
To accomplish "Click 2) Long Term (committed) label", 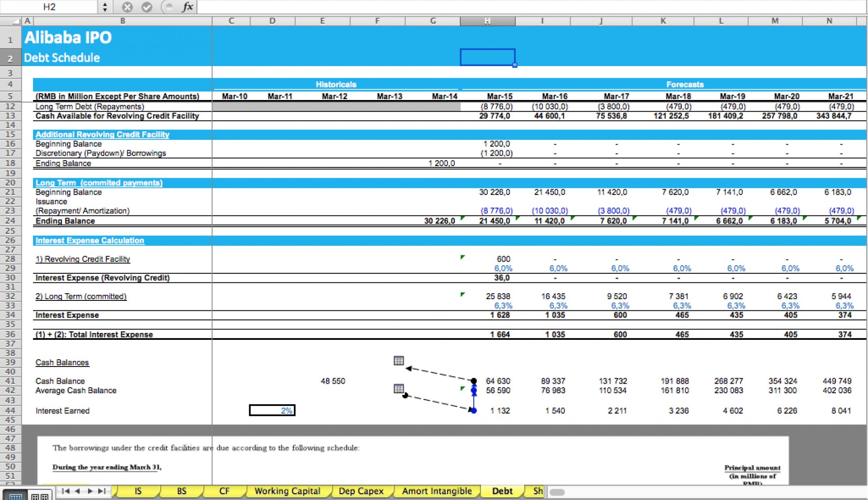I will click(81, 296).
